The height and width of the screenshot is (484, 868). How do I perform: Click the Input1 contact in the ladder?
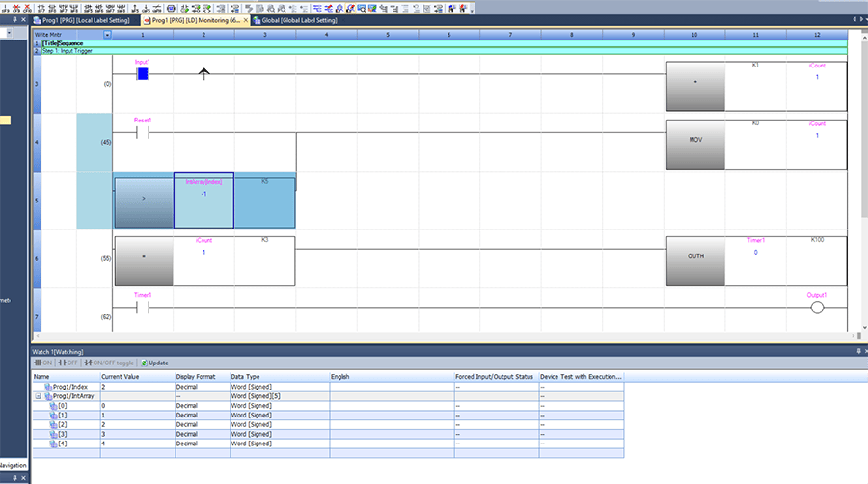143,73
